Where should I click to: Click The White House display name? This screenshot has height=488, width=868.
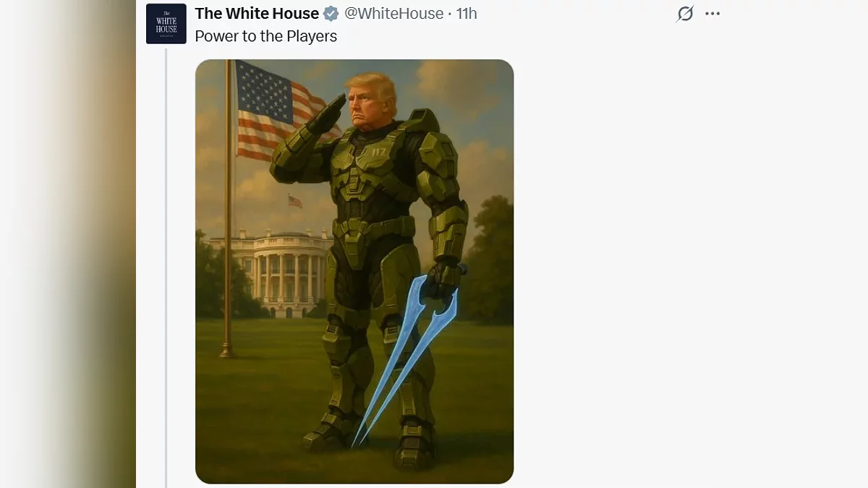point(257,14)
